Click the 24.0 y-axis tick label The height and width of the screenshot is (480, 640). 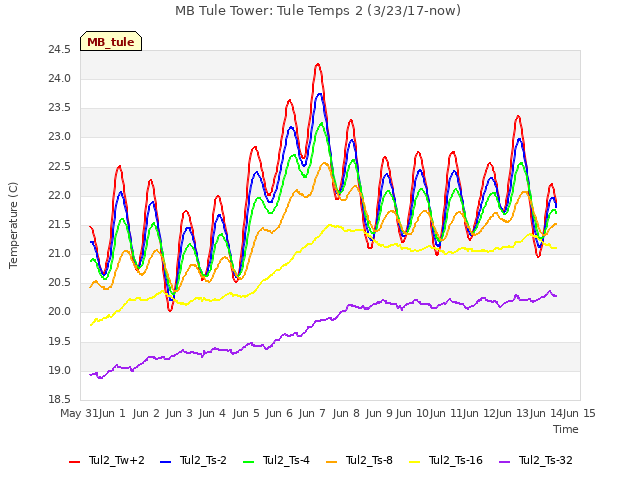59,79
